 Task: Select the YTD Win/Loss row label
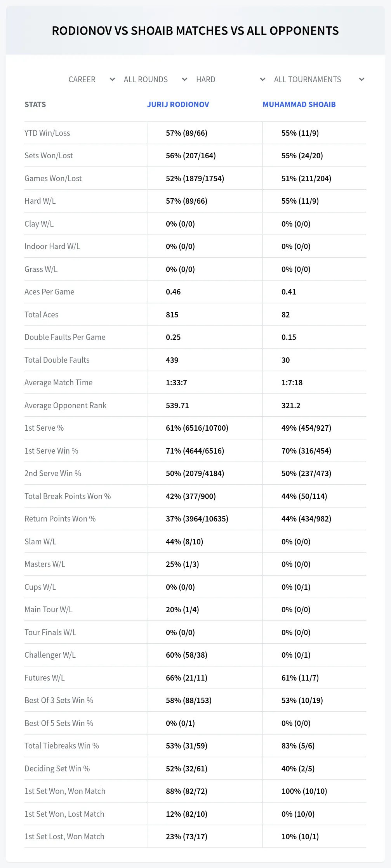coord(47,133)
